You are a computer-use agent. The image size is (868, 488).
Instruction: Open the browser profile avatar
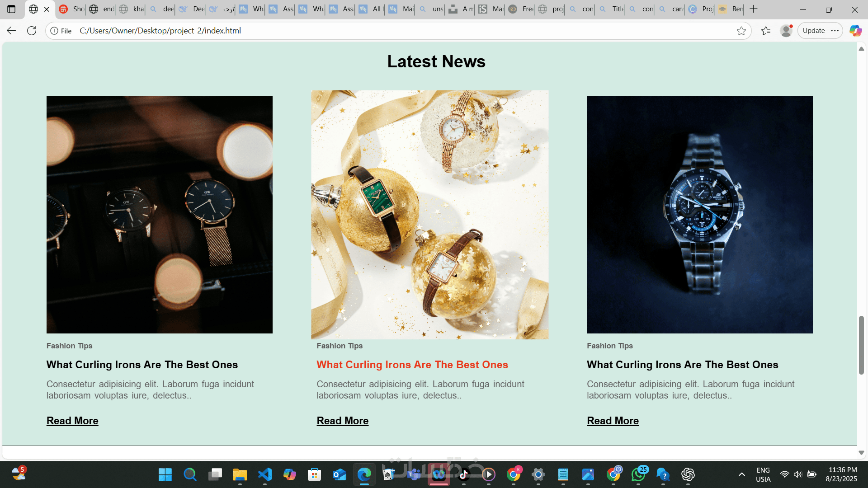pyautogui.click(x=786, y=31)
